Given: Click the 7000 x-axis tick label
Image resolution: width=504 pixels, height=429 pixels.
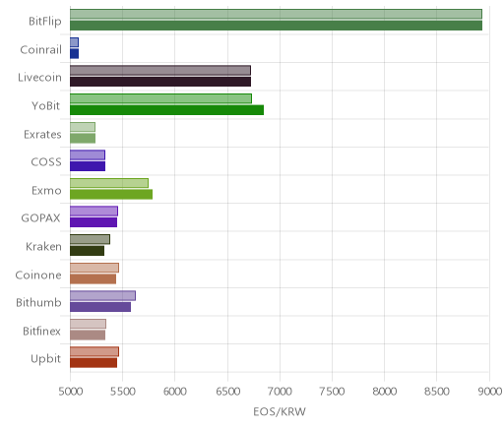Looking at the screenshot, I should 280,392.
